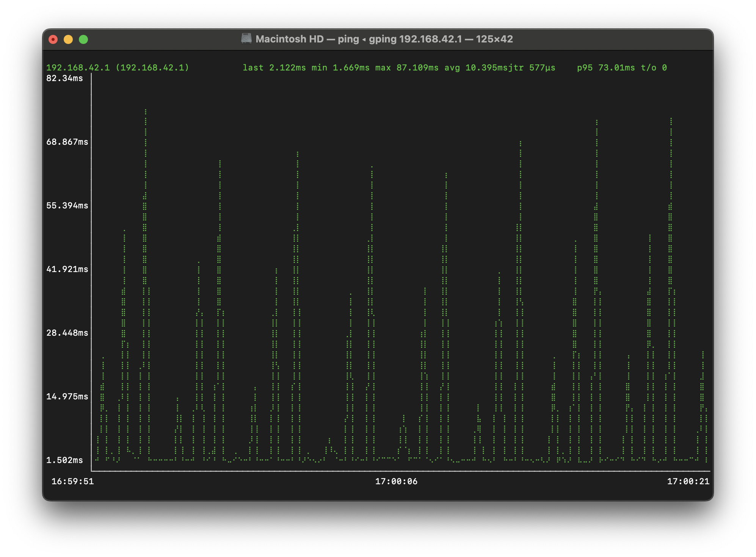
Task: Click the red close window button
Action: coord(53,39)
